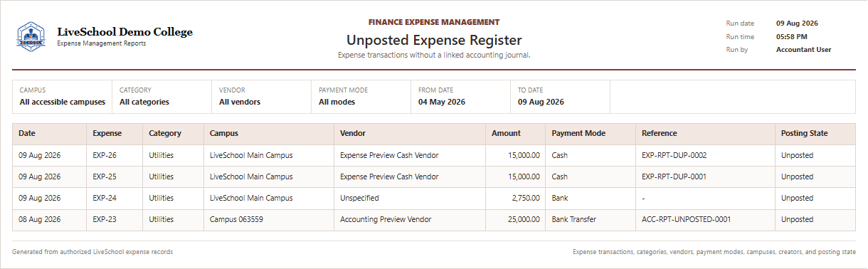Viewport: 868px width, 269px height.
Task: Click the LiveSchool Demo College logo
Action: [31, 36]
